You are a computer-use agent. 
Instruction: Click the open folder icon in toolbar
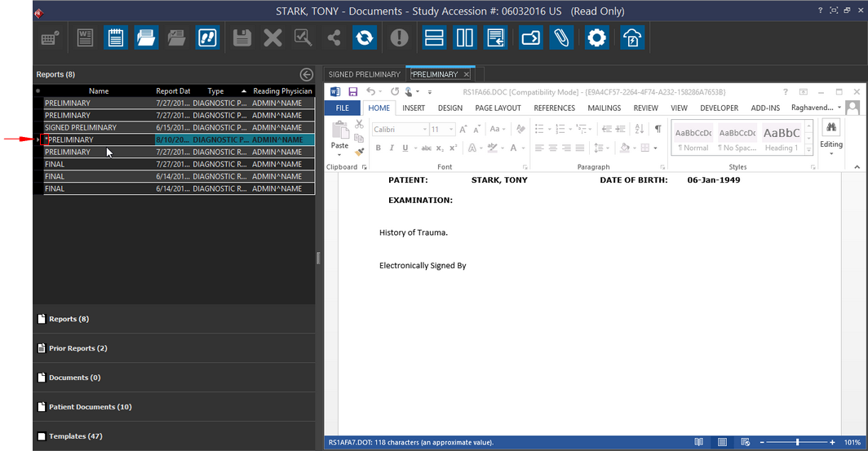(146, 38)
